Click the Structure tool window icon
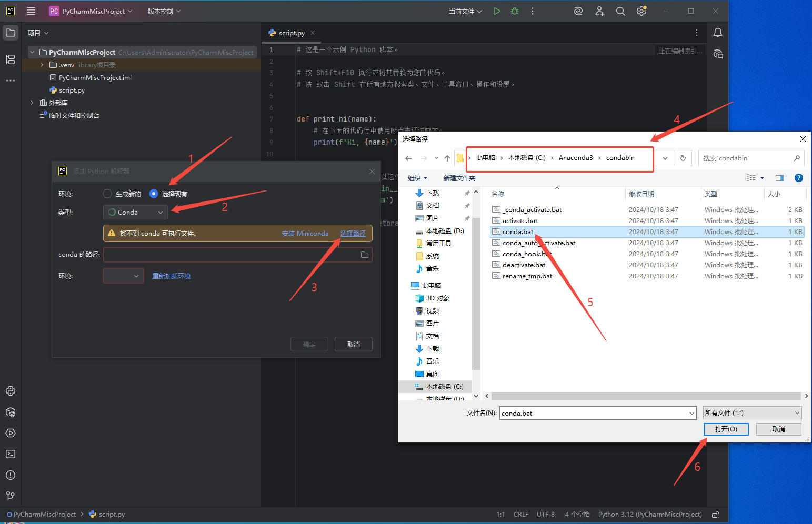Viewport: 812px width, 524px height. pyautogui.click(x=11, y=59)
